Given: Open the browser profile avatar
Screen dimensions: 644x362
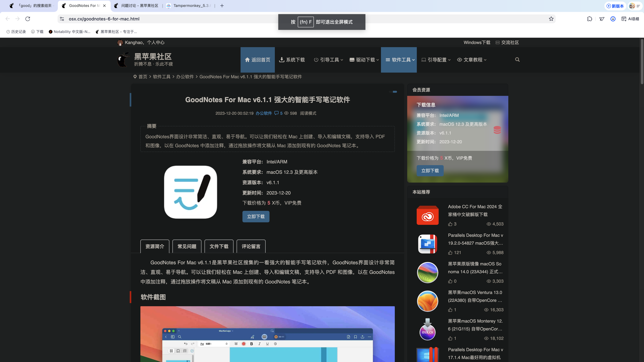Looking at the screenshot, I should point(632,6).
